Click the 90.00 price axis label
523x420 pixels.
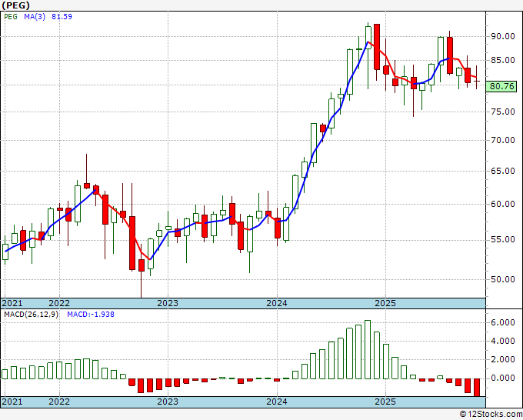click(503, 36)
